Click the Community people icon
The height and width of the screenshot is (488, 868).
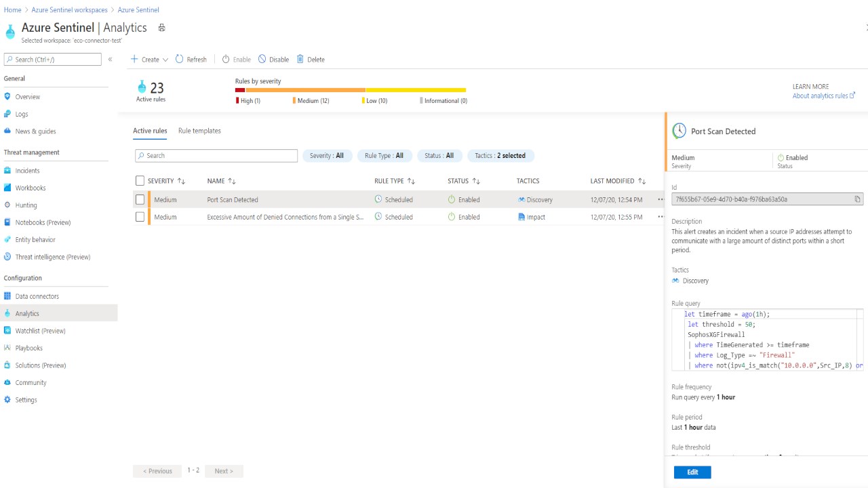pyautogui.click(x=7, y=382)
